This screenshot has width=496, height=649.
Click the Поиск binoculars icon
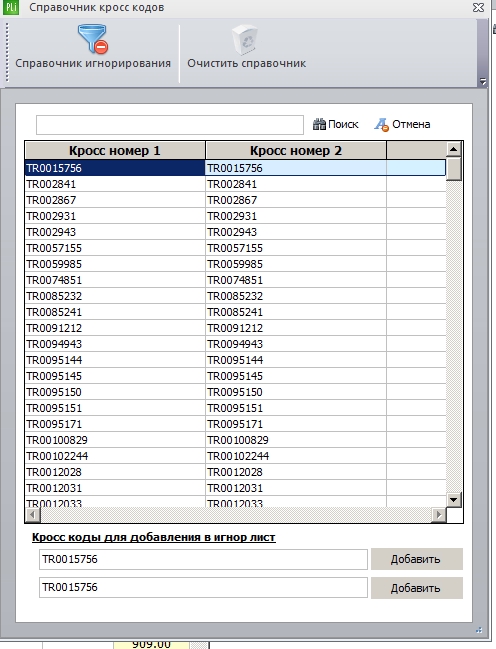319,124
